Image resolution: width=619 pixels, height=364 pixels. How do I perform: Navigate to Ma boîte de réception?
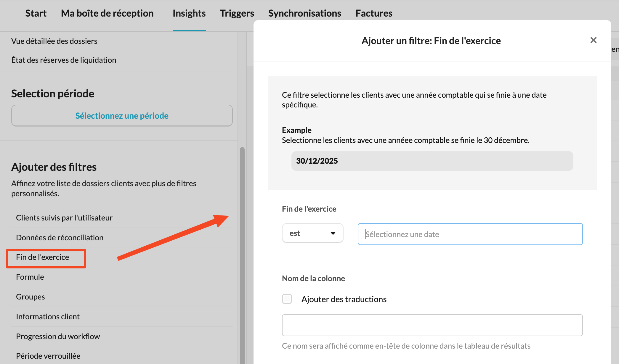point(107,13)
